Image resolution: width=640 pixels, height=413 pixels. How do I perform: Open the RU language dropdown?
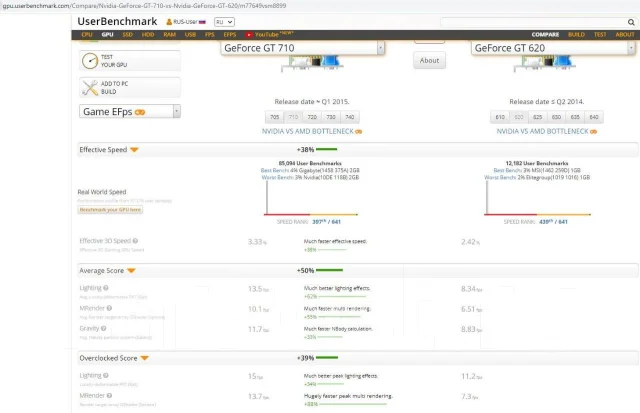[224, 22]
